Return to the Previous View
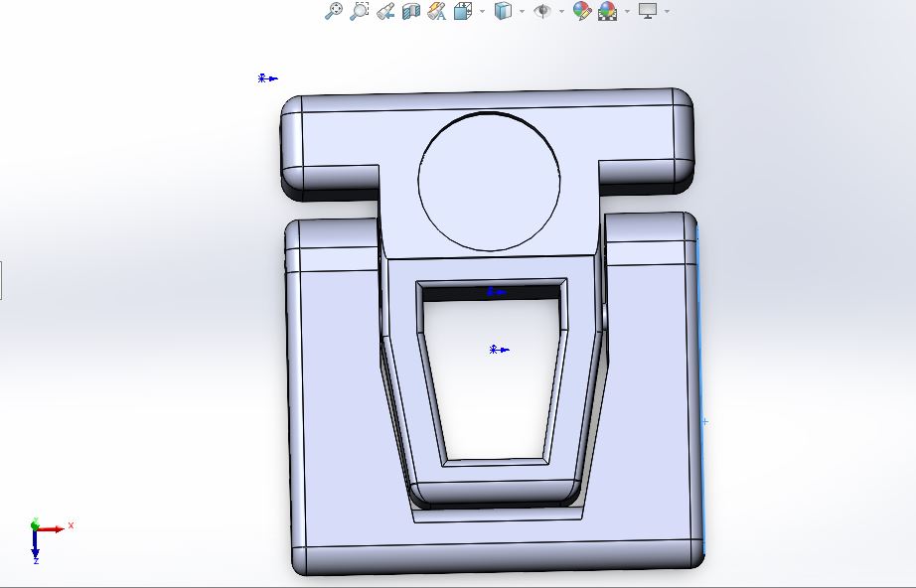The image size is (916, 588). 385,11
